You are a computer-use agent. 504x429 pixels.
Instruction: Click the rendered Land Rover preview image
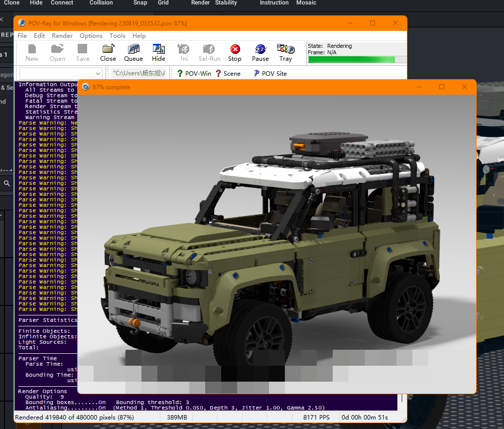277,244
